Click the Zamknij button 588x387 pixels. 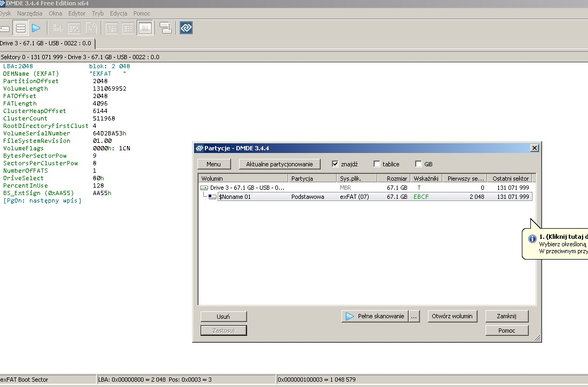(x=506, y=316)
